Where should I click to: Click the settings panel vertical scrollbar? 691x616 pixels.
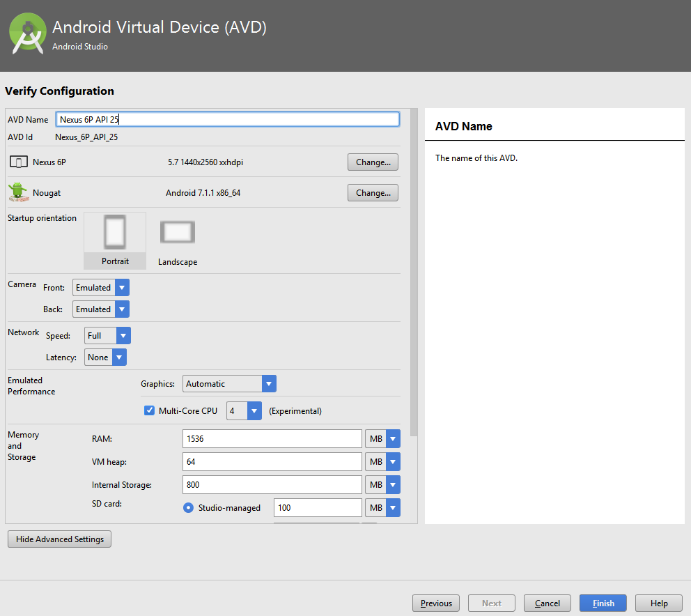coord(413,272)
